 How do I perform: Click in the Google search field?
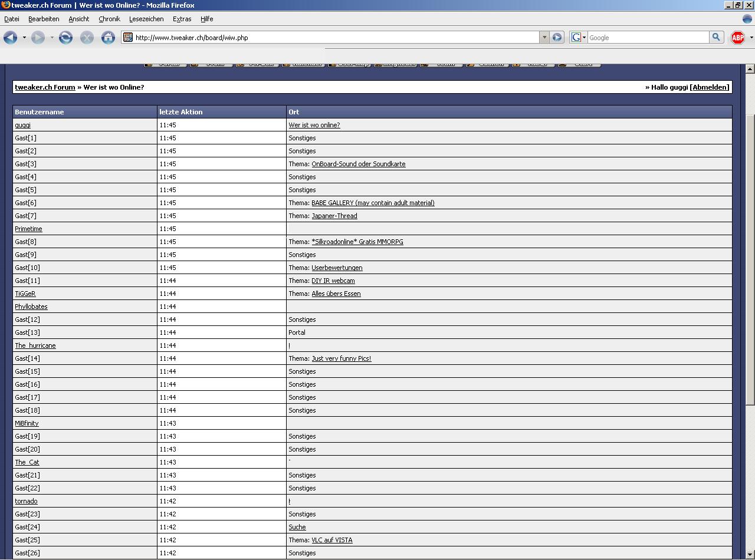648,38
